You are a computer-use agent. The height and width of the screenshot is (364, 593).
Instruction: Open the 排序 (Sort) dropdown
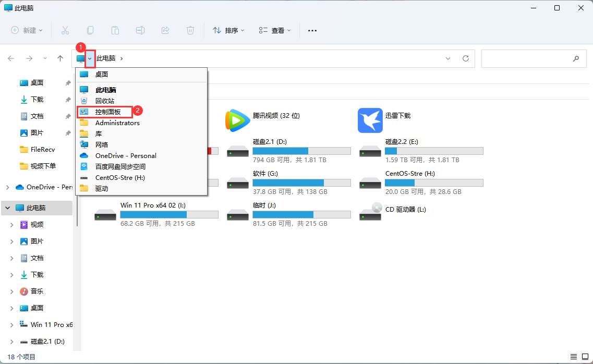tap(228, 30)
